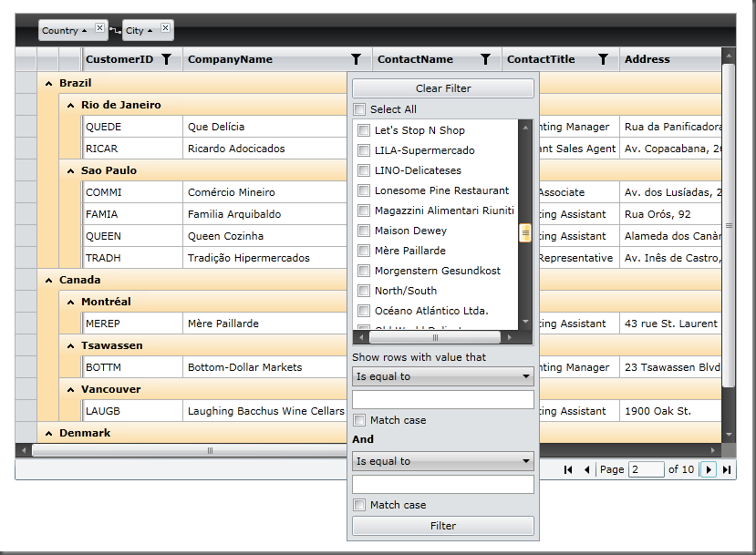Click the ContactTitle column header

coord(561,59)
